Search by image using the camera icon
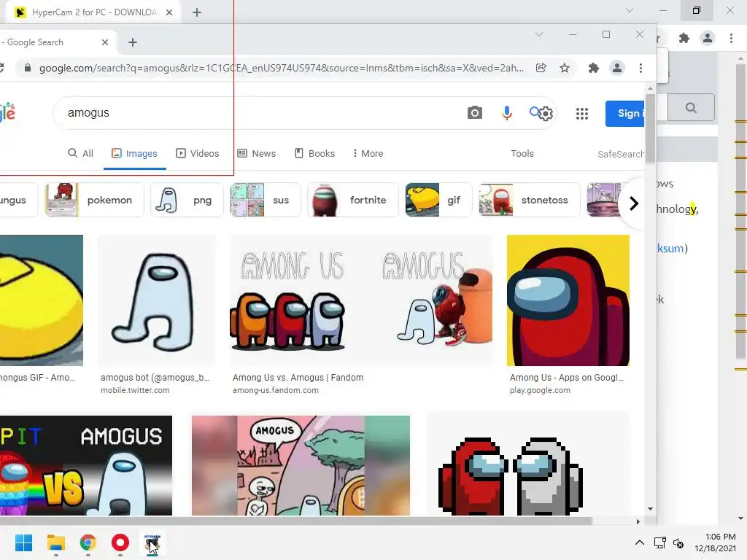This screenshot has width=747, height=560. point(474,113)
